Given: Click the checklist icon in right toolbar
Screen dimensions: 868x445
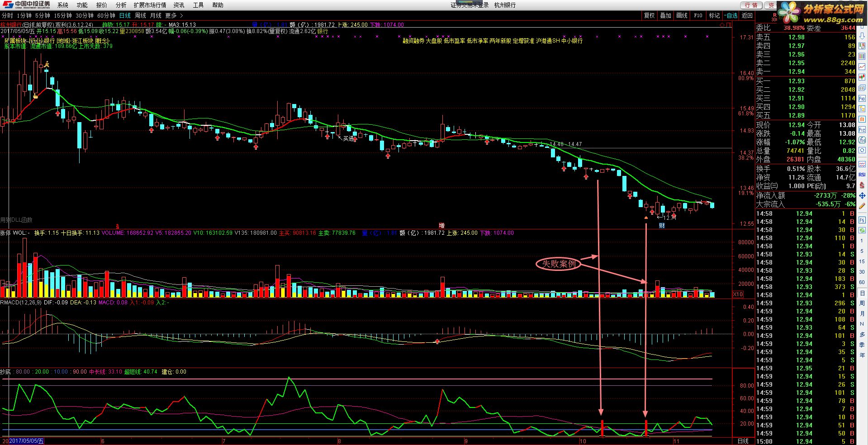Looking at the screenshot, I should click(x=862, y=46).
